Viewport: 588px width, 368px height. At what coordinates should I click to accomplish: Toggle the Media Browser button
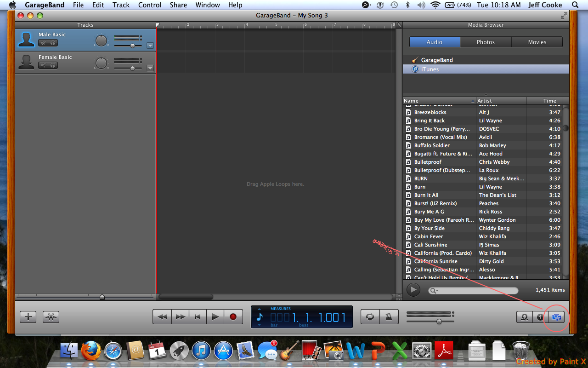(x=556, y=317)
